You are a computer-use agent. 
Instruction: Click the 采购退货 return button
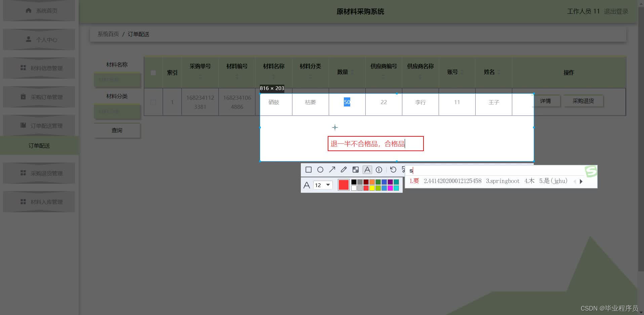(583, 101)
